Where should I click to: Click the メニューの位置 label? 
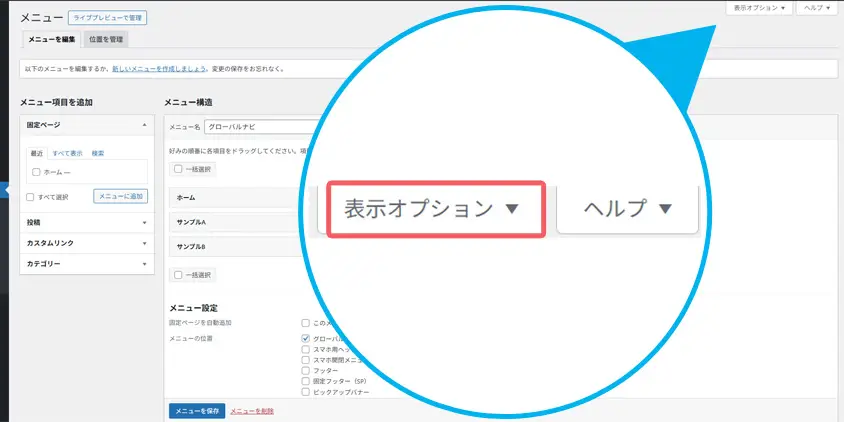click(x=191, y=339)
